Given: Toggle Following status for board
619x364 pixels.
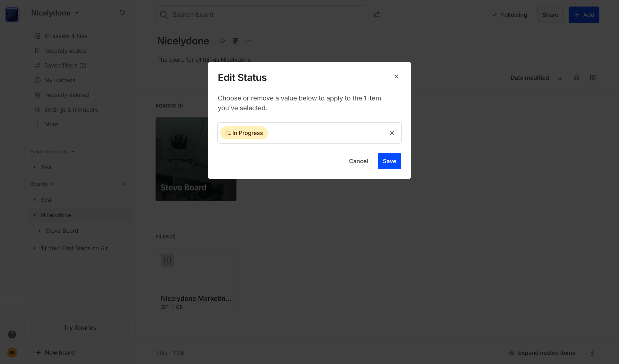Looking at the screenshot, I should pos(509,15).
